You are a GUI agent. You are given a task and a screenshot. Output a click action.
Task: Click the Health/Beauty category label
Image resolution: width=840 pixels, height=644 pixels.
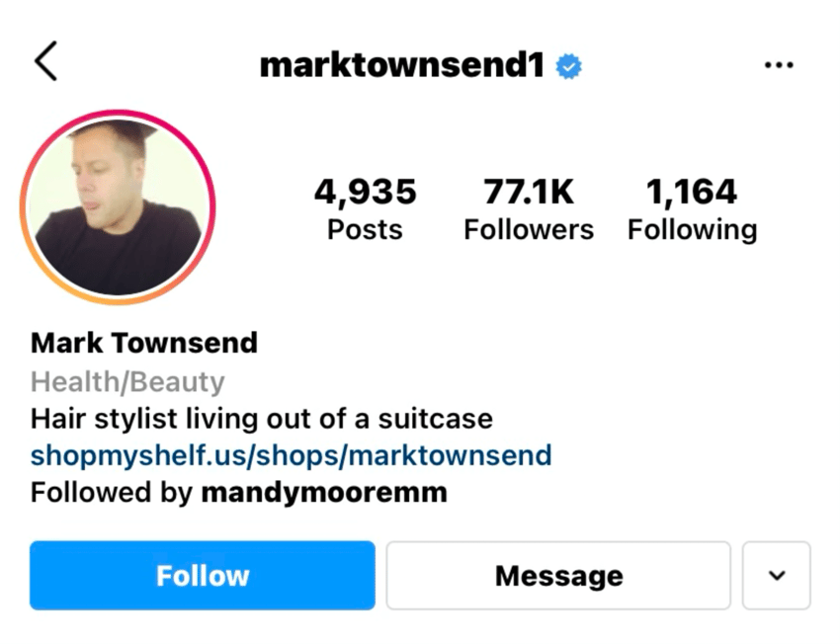point(127,382)
